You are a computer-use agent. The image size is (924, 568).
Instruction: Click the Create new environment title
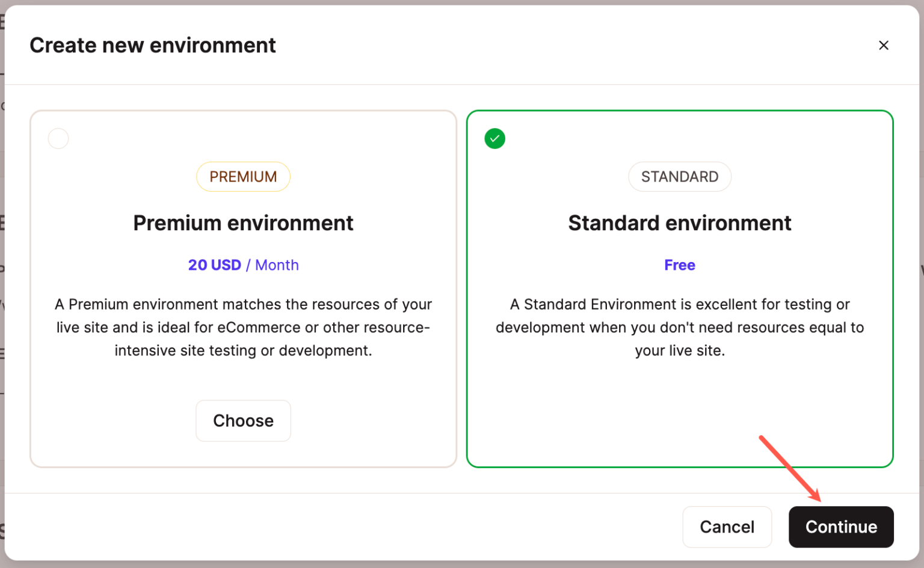[153, 44]
